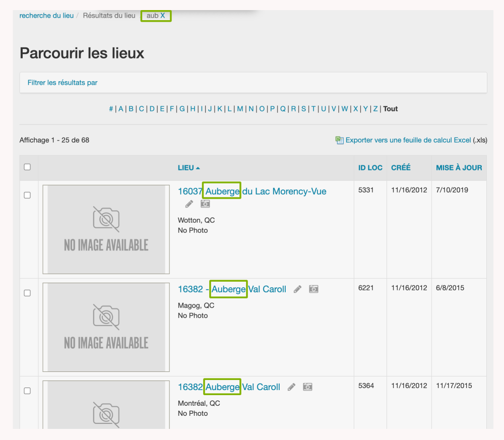Screen dimensions: 504x440
Task: Click ID LOC value 6221
Action: point(366,288)
